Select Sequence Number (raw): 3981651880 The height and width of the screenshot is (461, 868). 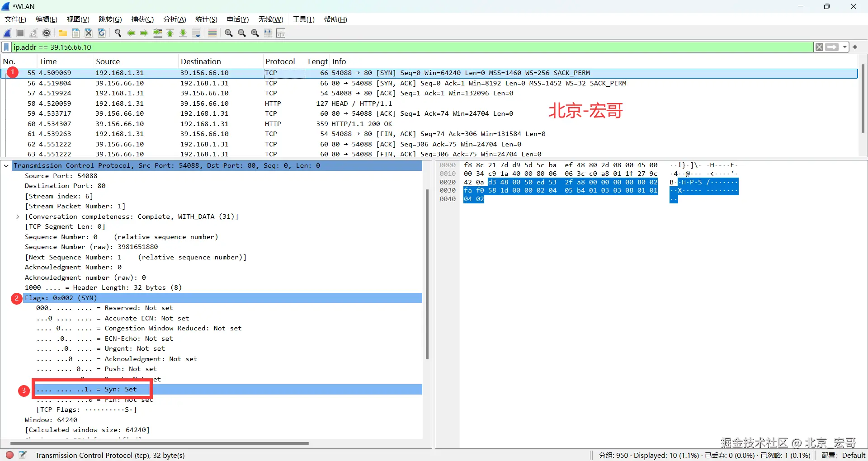tap(91, 247)
